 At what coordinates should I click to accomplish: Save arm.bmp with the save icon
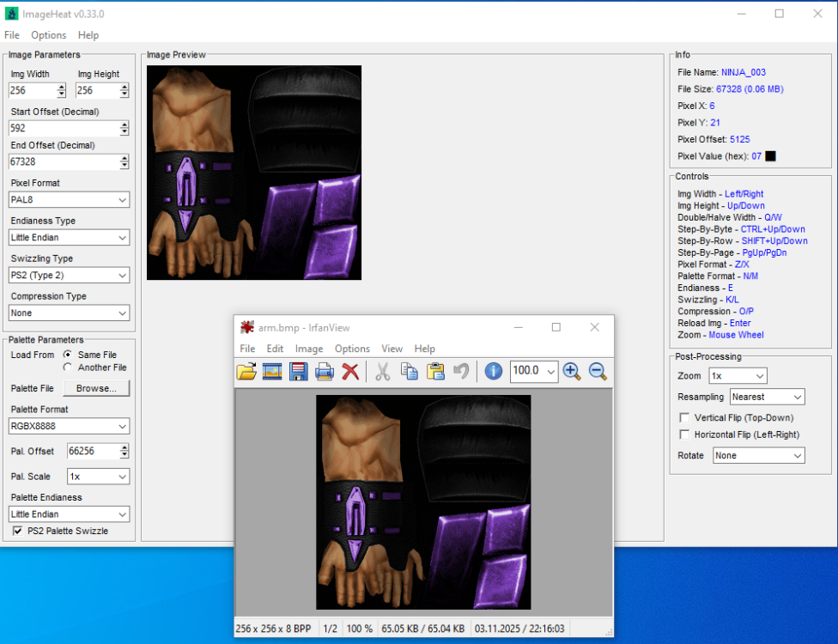click(x=298, y=371)
